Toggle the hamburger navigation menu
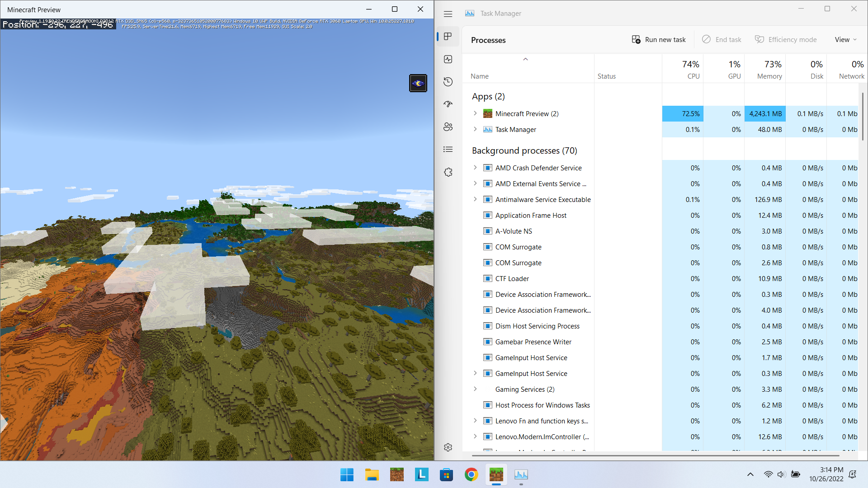Screen dimensions: 868x488 point(448,14)
